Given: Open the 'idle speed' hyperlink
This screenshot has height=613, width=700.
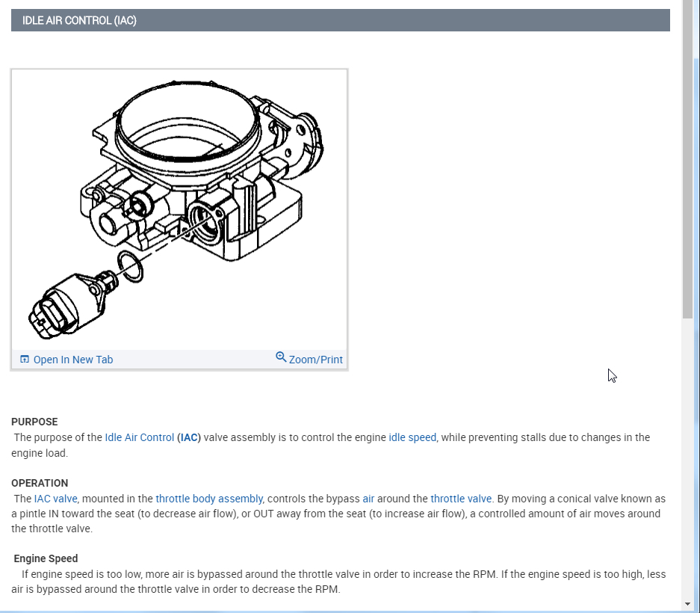Looking at the screenshot, I should 412,437.
